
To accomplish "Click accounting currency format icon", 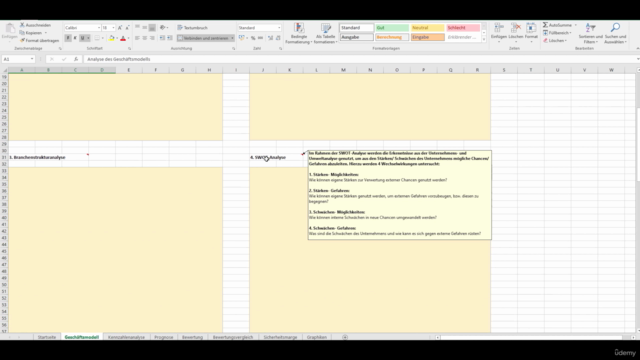I will point(242,38).
